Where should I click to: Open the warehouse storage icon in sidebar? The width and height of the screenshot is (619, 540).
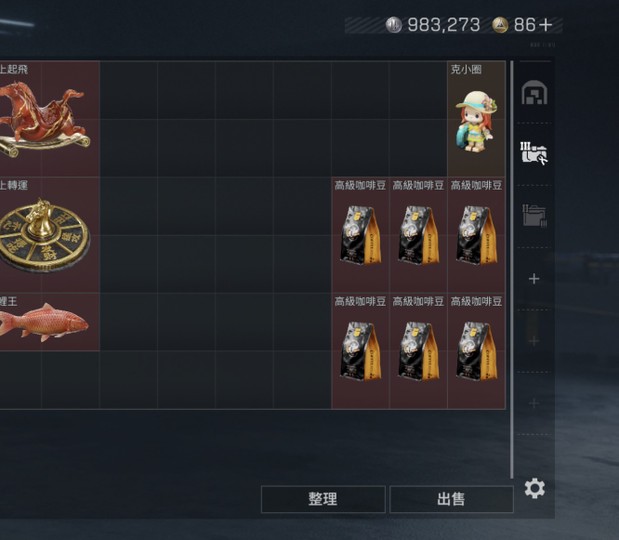[534, 92]
